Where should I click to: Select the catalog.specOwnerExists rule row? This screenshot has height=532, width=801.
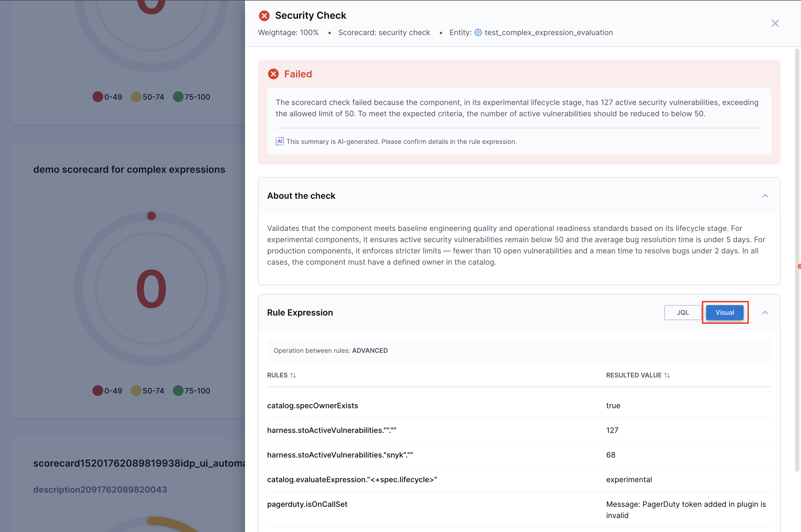(312, 406)
